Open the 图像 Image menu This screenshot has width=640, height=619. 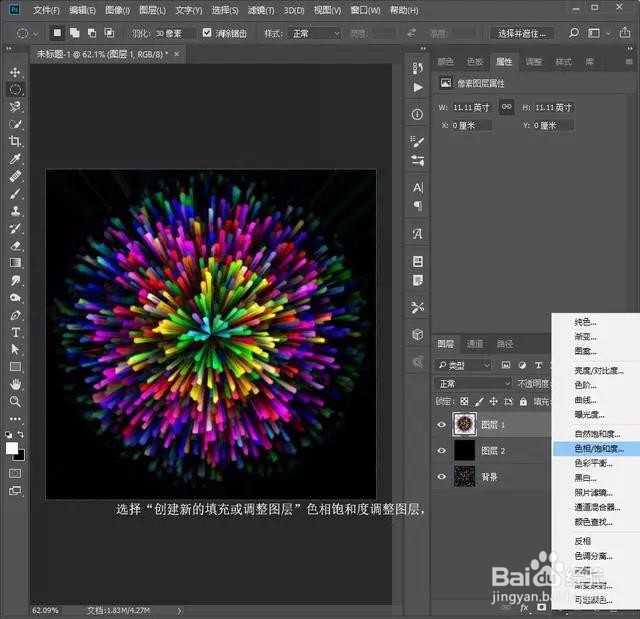click(117, 10)
